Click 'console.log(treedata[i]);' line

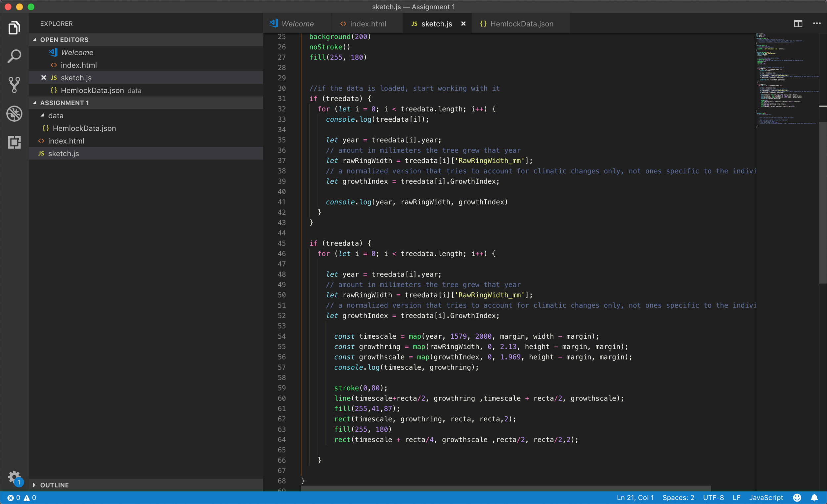pyautogui.click(x=377, y=119)
